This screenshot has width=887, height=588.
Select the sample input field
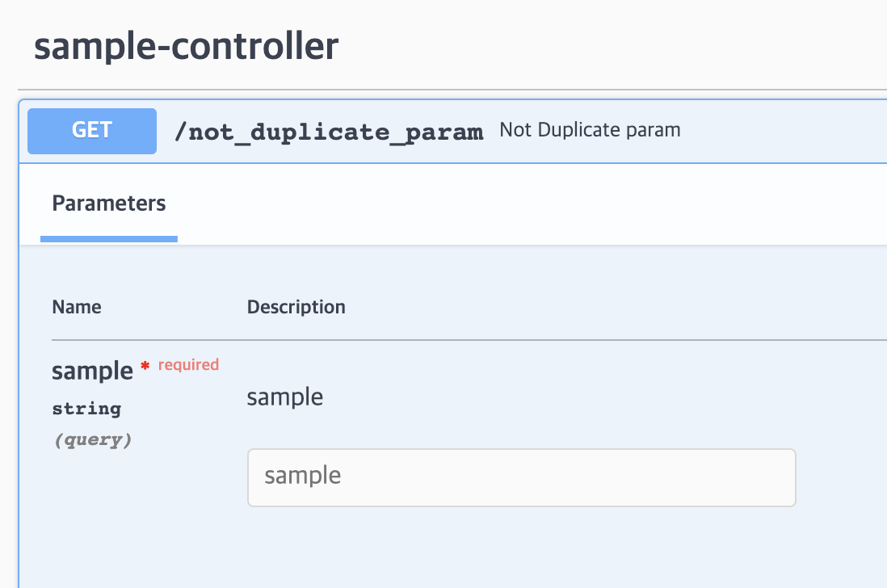[x=521, y=477]
